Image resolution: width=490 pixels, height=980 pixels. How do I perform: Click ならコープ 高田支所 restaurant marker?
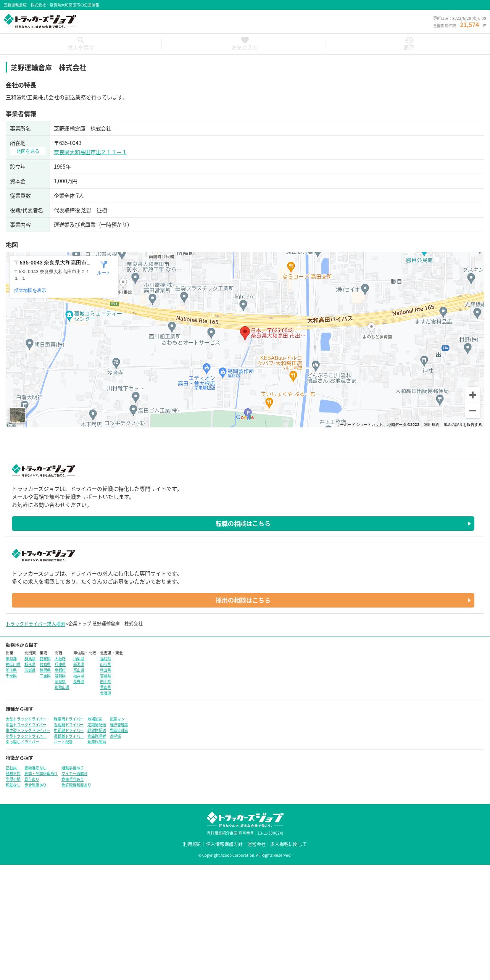click(291, 266)
